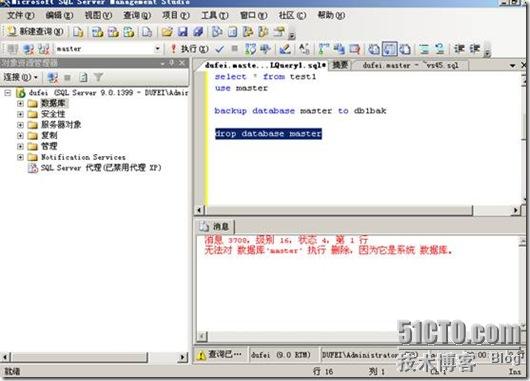Click the Object Explorer Disconnect icon
The image size is (530, 381).
point(52,78)
